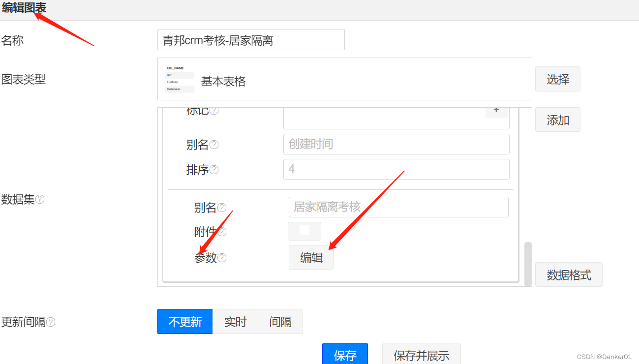Open the help icon next to 更新间隔
The image size is (639, 364).
(x=51, y=322)
